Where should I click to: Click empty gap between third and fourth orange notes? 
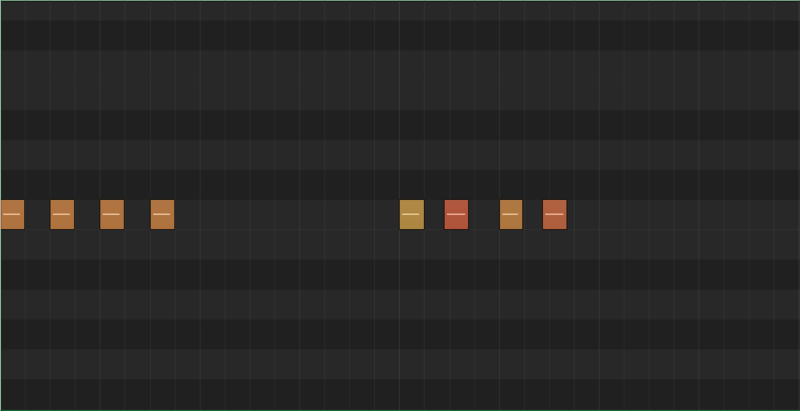tap(137, 215)
